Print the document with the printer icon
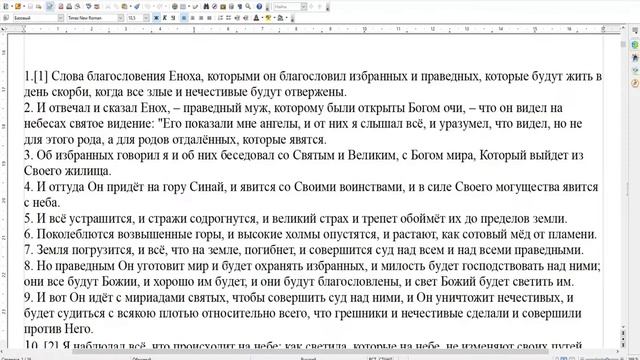Screen dimensions: 640x360 pyautogui.click(x=69, y=7)
